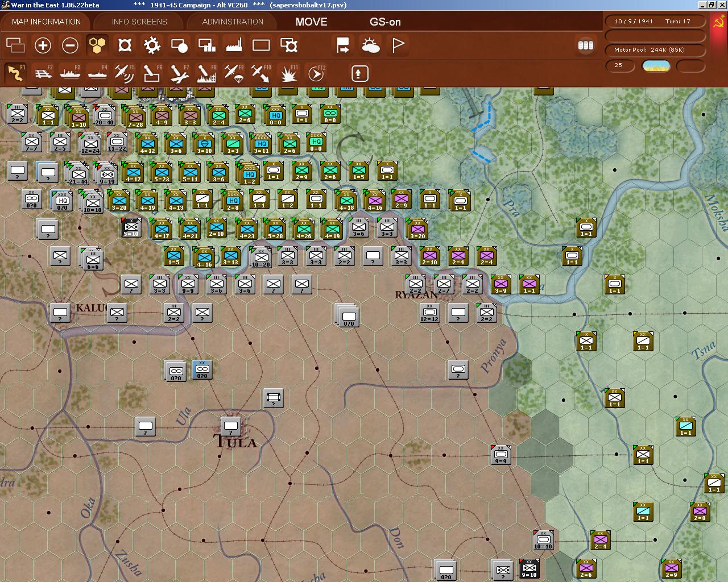Select the blue highlighted 0?0 unit
The image size is (728, 582).
[202, 369]
